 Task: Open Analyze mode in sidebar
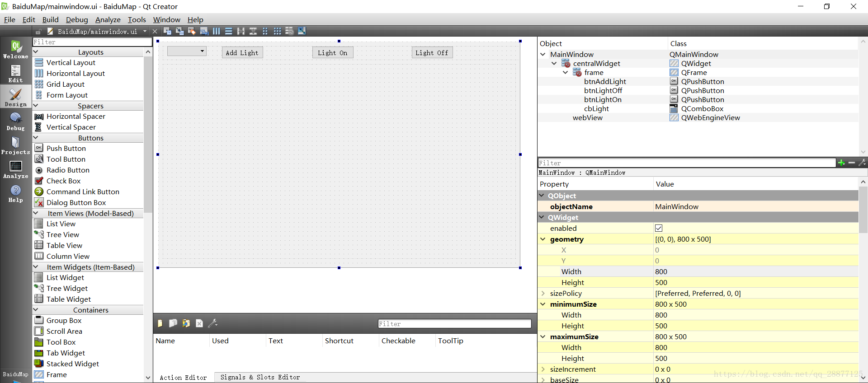point(16,169)
